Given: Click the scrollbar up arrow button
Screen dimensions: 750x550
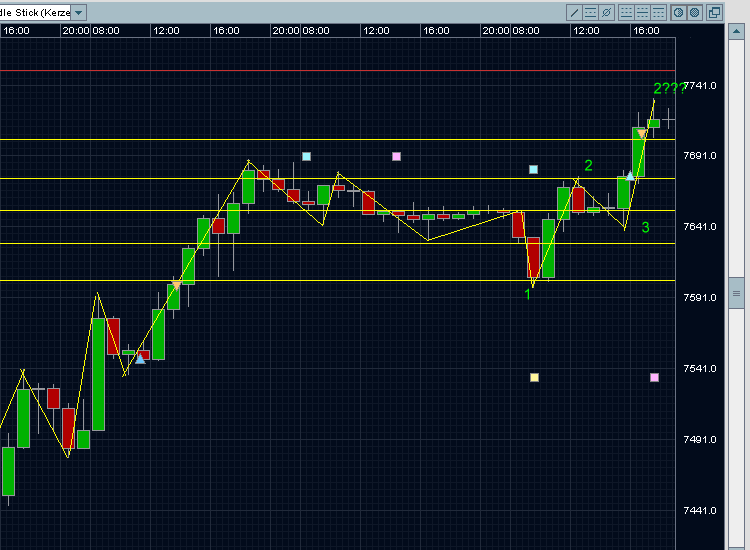Looking at the screenshot, I should pyautogui.click(x=736, y=32).
